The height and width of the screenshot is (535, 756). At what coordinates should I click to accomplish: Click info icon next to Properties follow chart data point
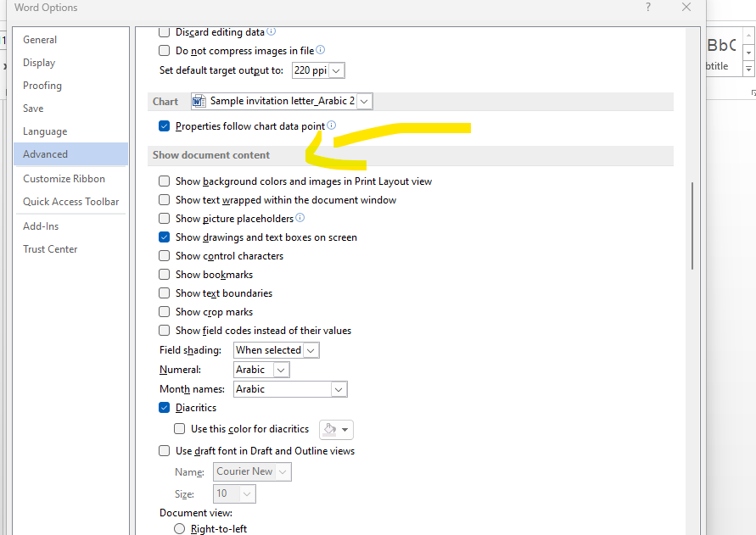point(331,125)
